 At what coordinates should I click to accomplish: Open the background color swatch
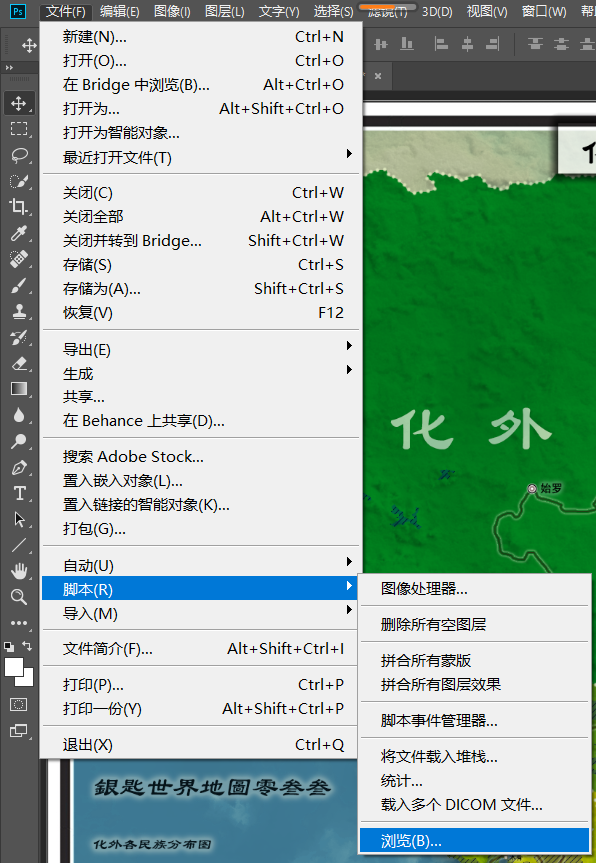[x=27, y=679]
